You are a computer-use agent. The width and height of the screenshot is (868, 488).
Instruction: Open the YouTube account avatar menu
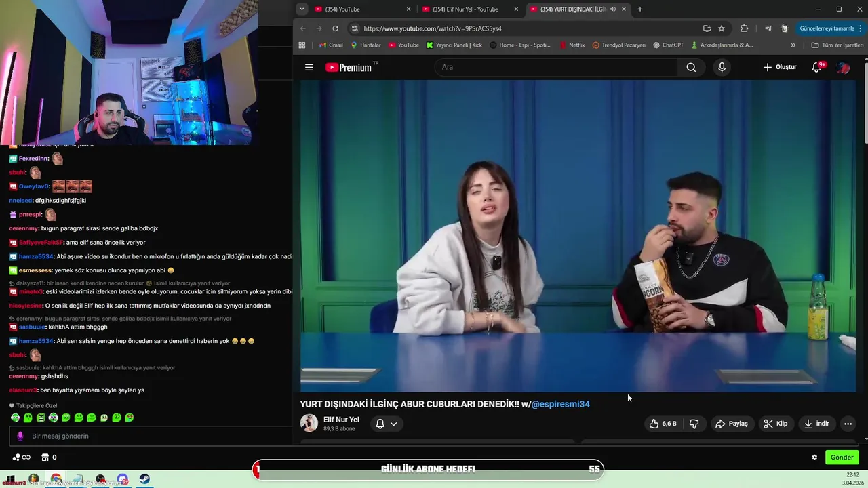click(844, 67)
